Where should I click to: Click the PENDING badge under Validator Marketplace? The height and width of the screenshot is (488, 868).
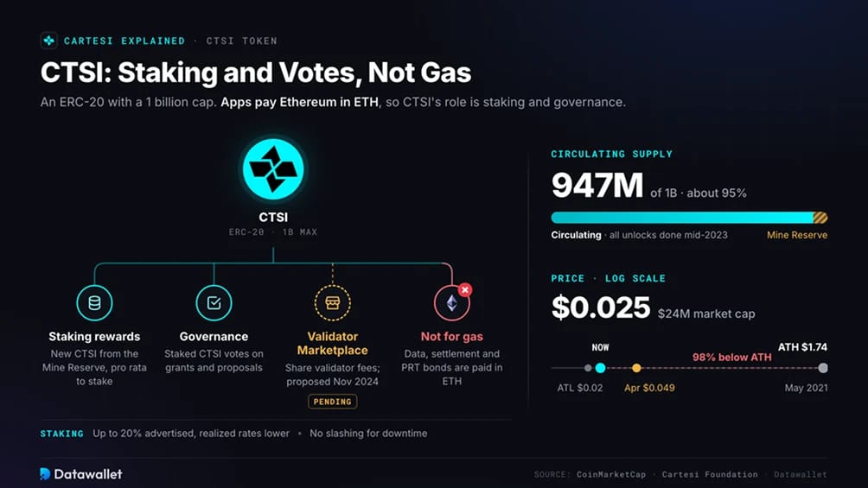(x=333, y=402)
